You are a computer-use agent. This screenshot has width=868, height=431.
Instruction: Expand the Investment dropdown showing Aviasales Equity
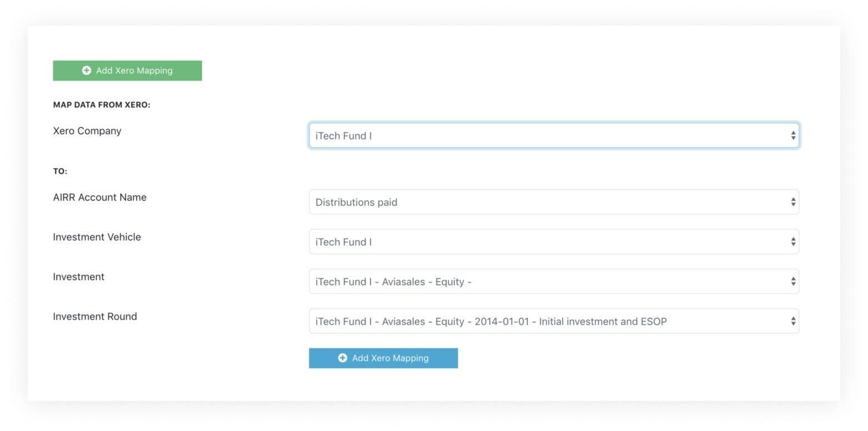[x=554, y=282]
